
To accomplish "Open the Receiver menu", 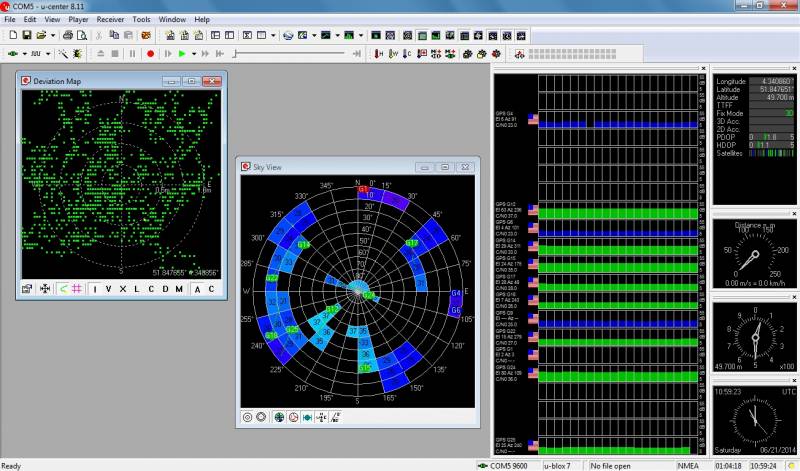I will pyautogui.click(x=110, y=19).
